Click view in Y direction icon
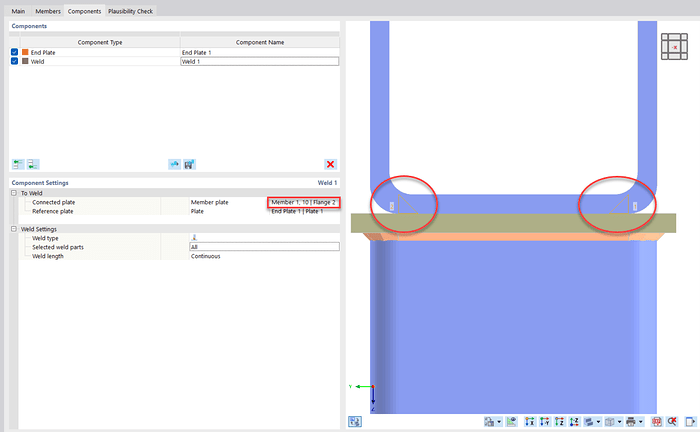The height and width of the screenshot is (432, 700). tap(545, 422)
